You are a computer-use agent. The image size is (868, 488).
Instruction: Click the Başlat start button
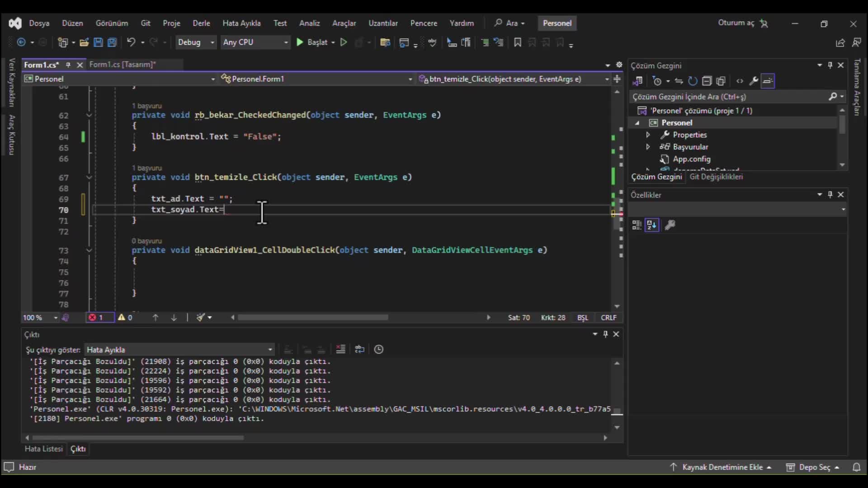[x=315, y=42]
